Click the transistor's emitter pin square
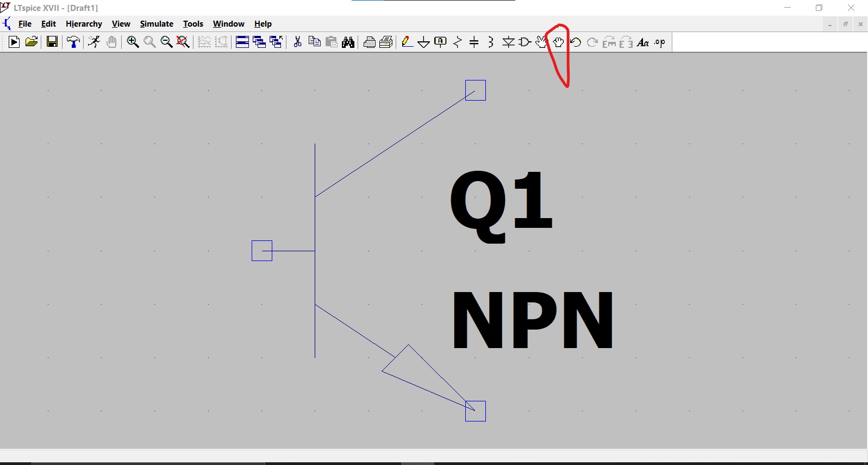 point(476,411)
